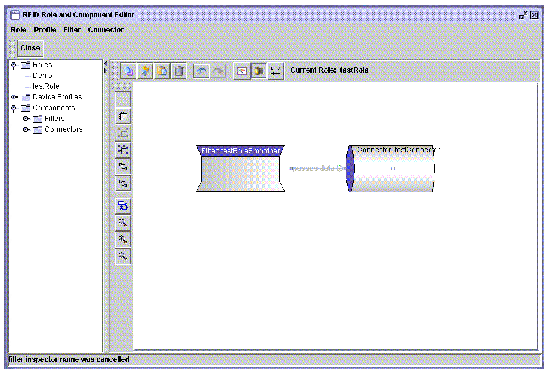Open the Profile menu
The height and width of the screenshot is (374, 549).
(x=45, y=30)
